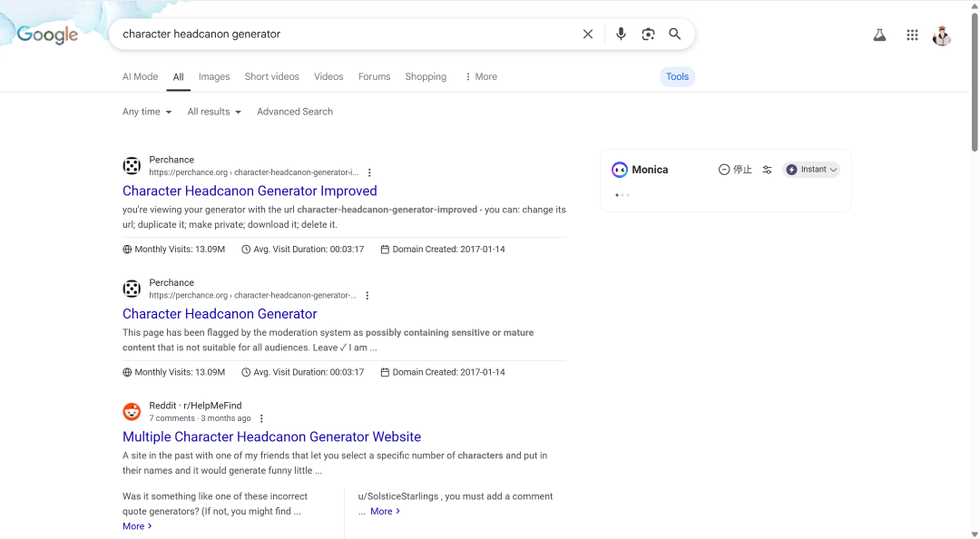Open Videos tab
The height and width of the screenshot is (539, 980).
[x=328, y=77]
